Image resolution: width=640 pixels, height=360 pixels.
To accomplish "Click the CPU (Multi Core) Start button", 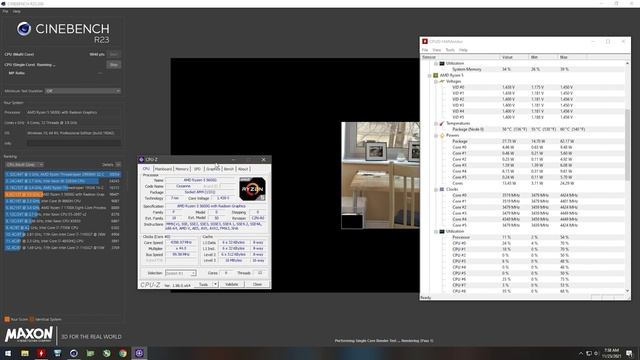I will pos(114,54).
